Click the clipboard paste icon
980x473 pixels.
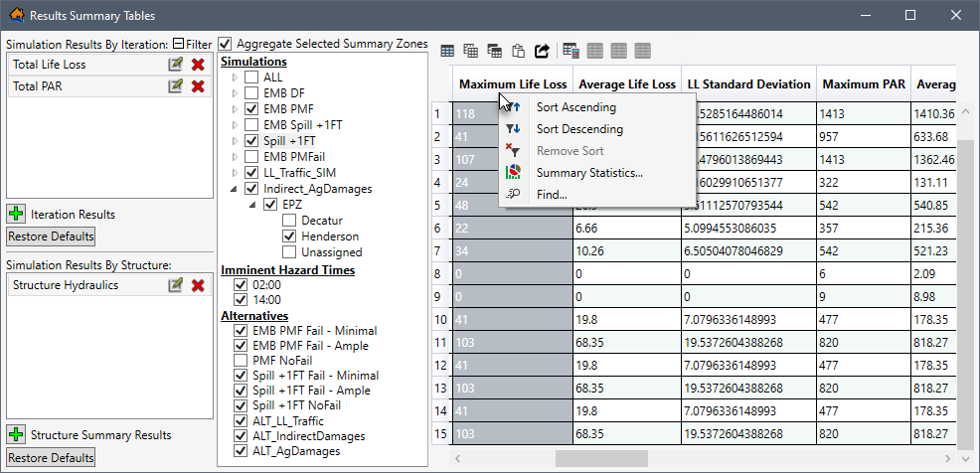pyautogui.click(x=518, y=52)
